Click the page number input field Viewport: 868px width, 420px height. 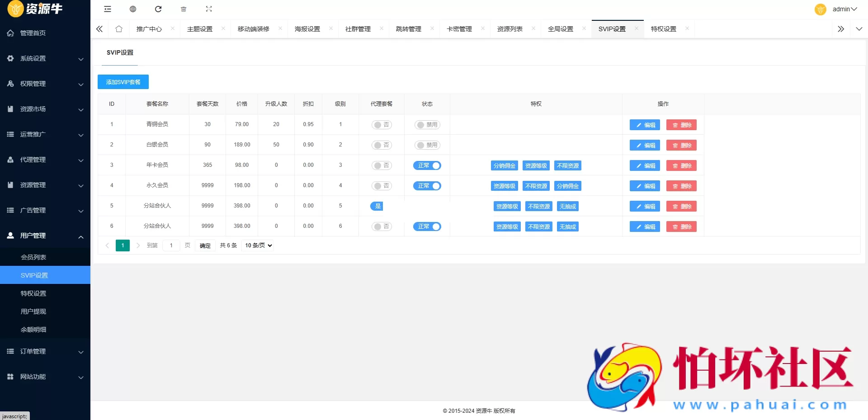171,245
